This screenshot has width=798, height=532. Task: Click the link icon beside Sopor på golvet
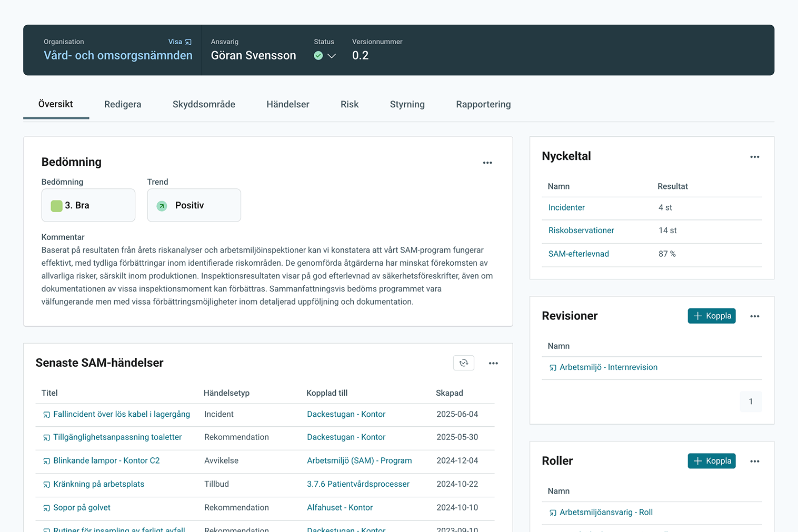46,508
